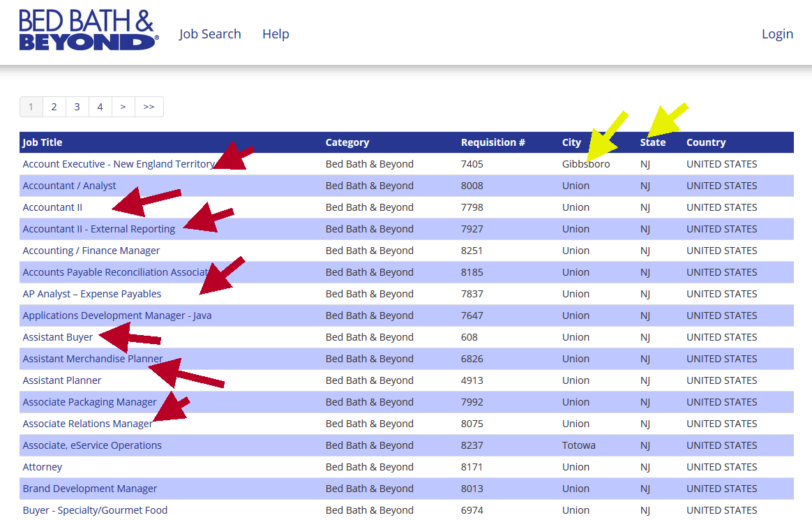The height and width of the screenshot is (520, 812).
Task: Open Assistant Buyer job listing
Action: tap(57, 337)
